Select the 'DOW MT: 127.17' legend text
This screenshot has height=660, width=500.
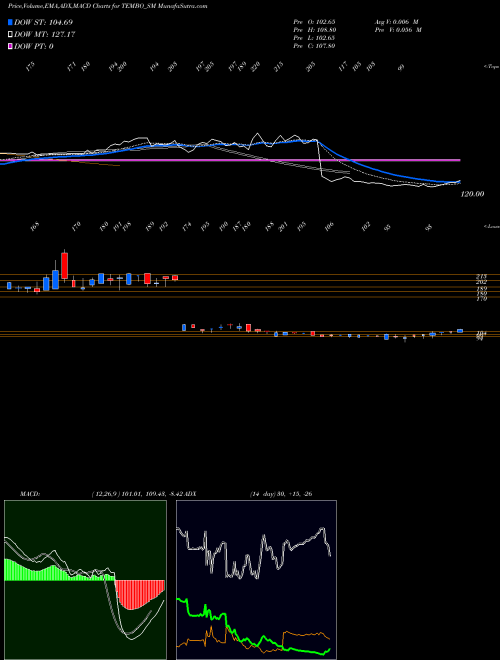pos(45,35)
